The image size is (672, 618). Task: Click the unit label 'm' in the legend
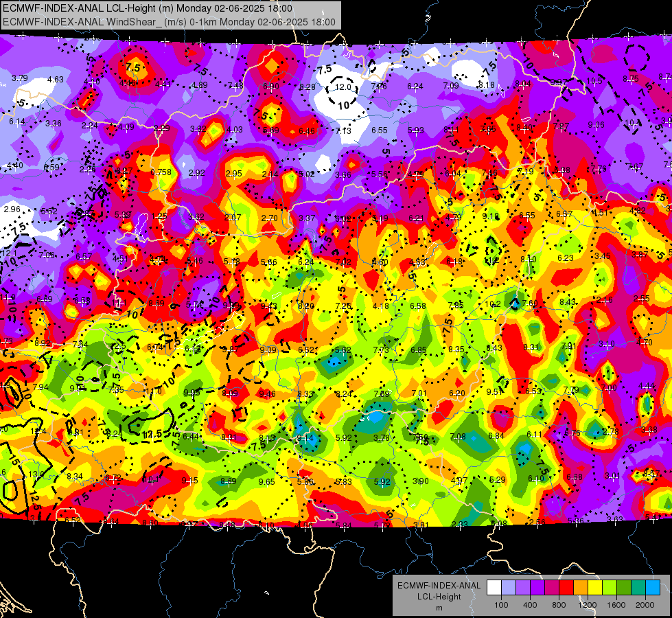click(x=439, y=608)
